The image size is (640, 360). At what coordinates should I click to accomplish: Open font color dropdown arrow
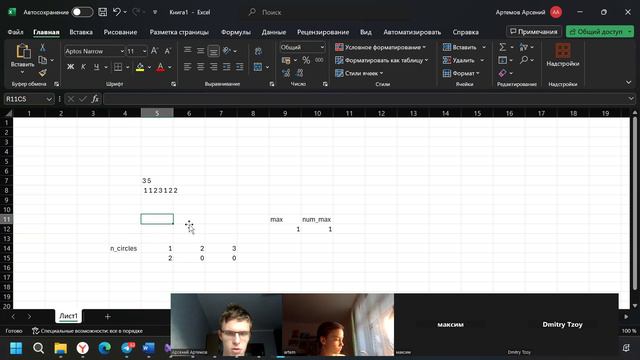[x=170, y=67]
